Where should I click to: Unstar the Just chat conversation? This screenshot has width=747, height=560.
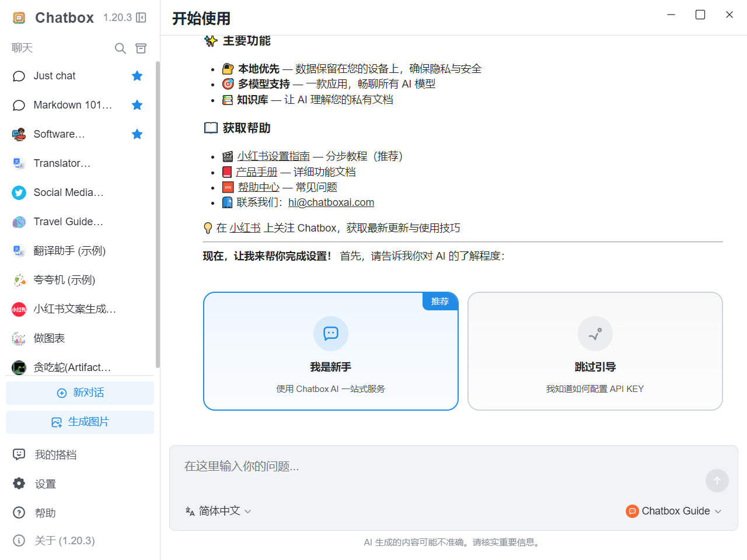(137, 76)
